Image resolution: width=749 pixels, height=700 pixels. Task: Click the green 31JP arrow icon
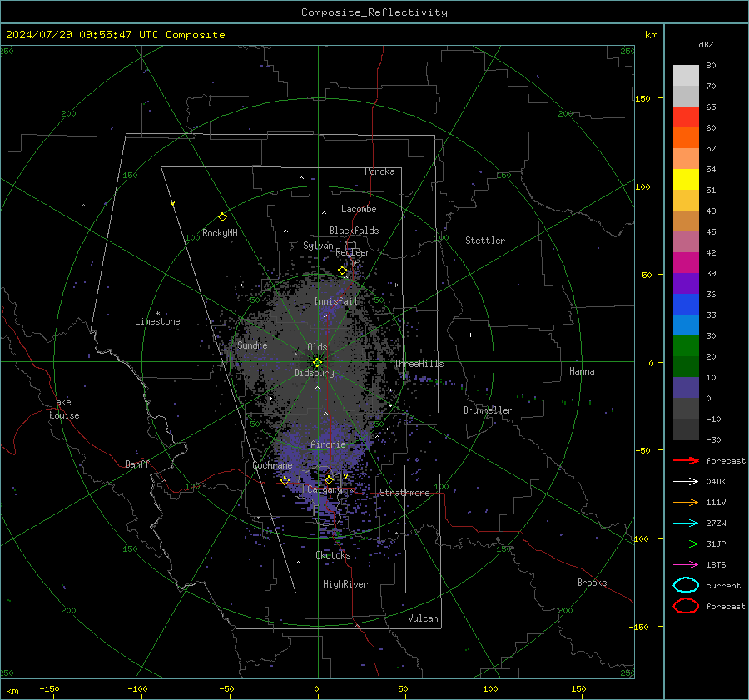(x=686, y=544)
